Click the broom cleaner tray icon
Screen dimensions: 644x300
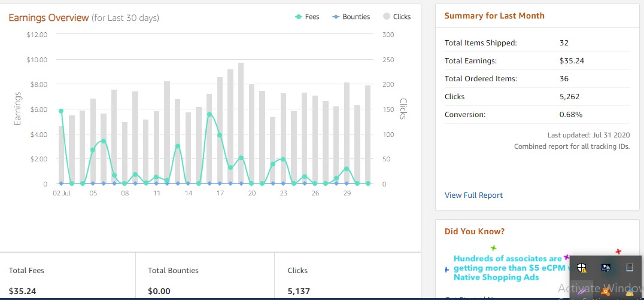coord(629,292)
